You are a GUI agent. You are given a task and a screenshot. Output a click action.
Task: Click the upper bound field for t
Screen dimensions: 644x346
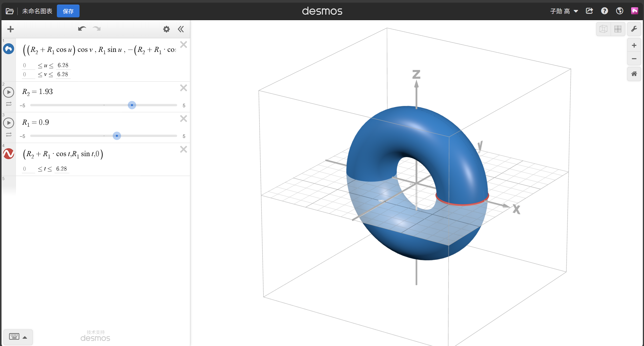click(62, 169)
